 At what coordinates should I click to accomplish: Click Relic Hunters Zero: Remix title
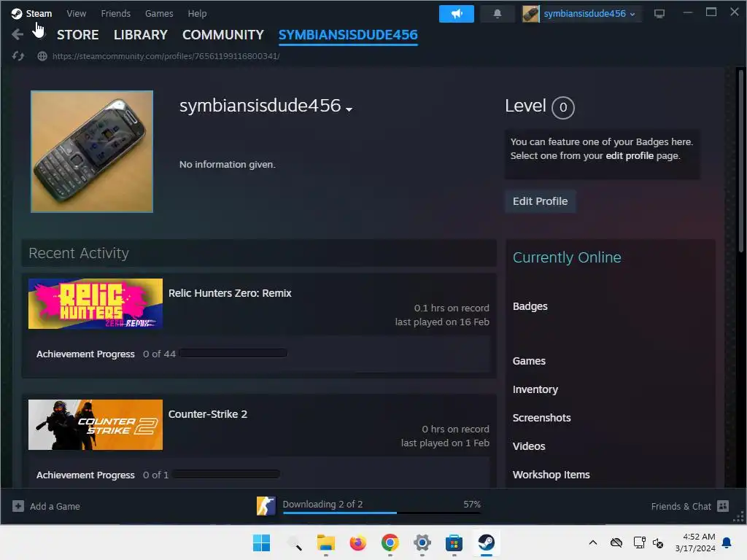(x=230, y=293)
